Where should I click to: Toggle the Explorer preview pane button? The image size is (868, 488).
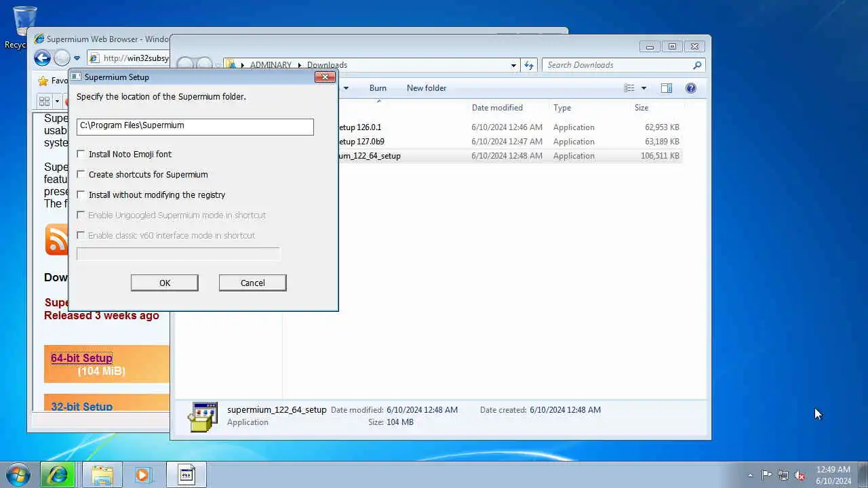click(x=667, y=88)
